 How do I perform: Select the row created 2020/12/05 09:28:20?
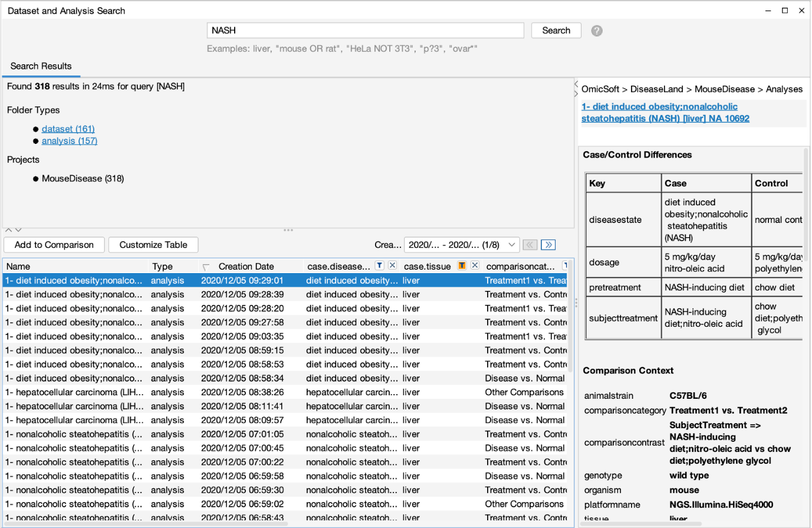pyautogui.click(x=285, y=309)
